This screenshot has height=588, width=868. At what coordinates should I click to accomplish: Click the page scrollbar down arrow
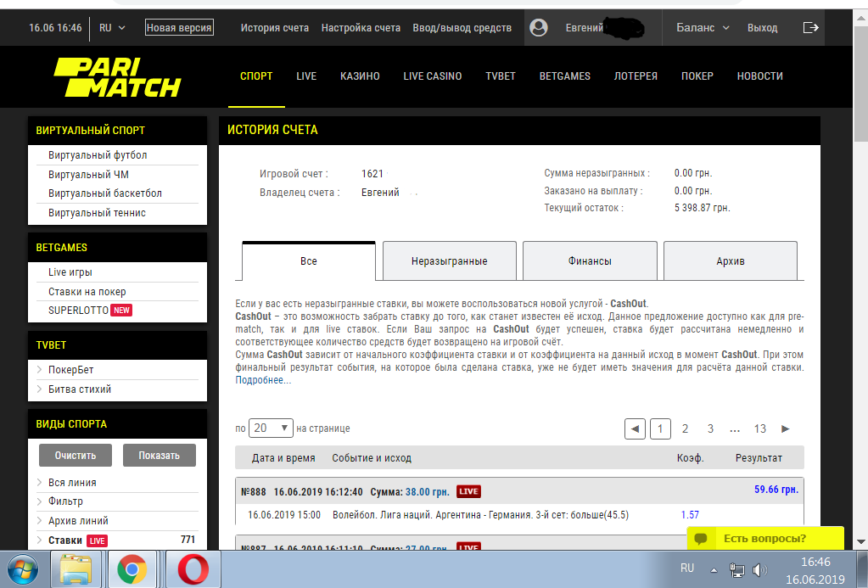(861, 541)
